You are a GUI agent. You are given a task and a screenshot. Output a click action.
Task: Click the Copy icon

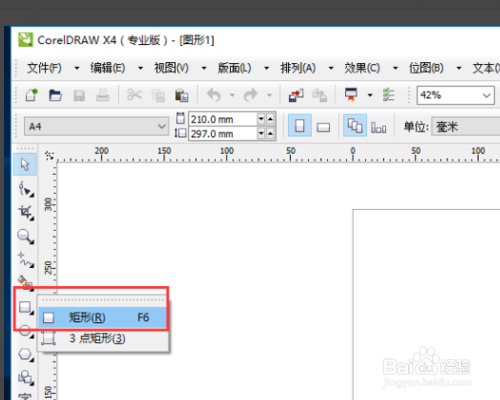pyautogui.click(x=158, y=96)
